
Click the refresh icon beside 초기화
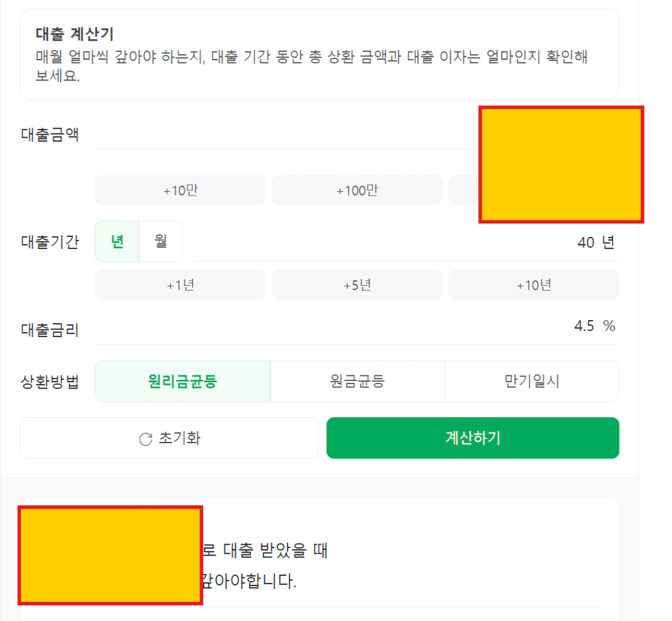[145, 439]
